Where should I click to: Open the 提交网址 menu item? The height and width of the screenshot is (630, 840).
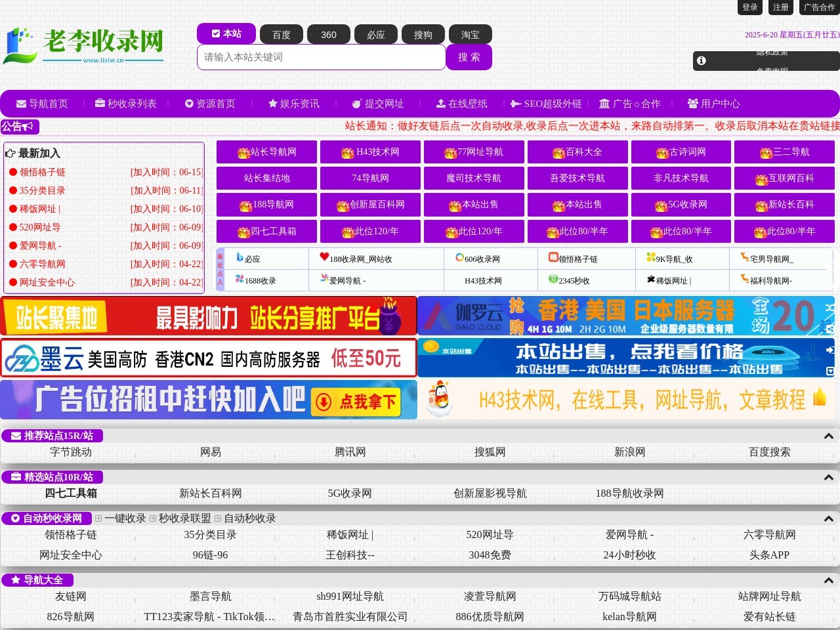tap(378, 104)
